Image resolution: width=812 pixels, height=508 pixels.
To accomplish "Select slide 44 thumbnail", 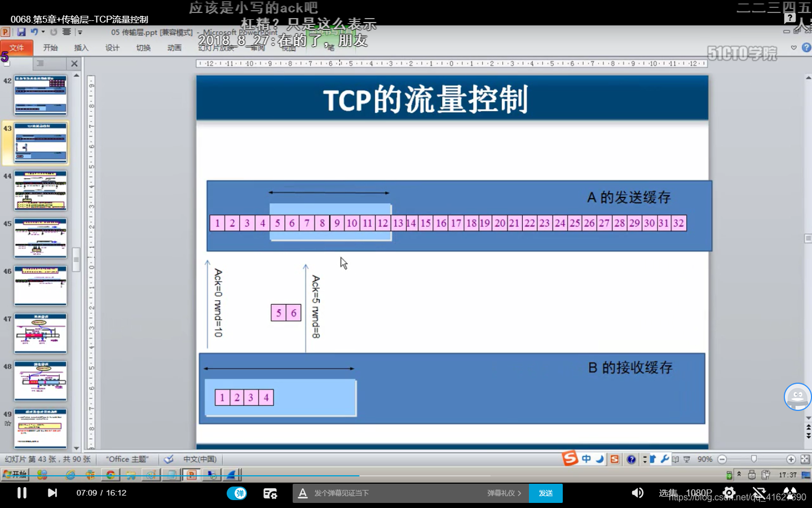I will 41,190.
